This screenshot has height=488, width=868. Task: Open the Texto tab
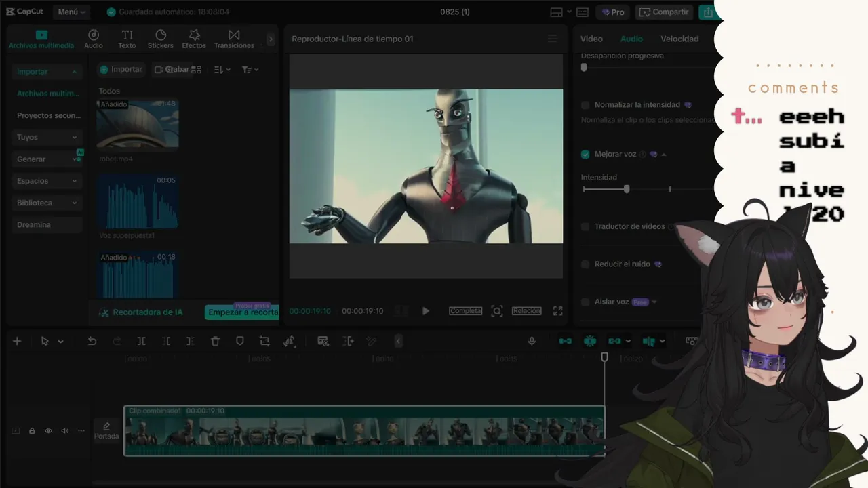coord(127,39)
